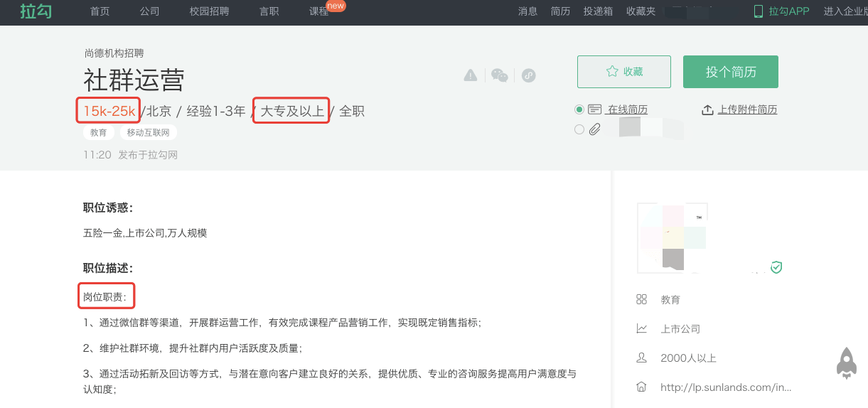Click the 11:20 发布于拉勾网 timestamp

[x=130, y=154]
